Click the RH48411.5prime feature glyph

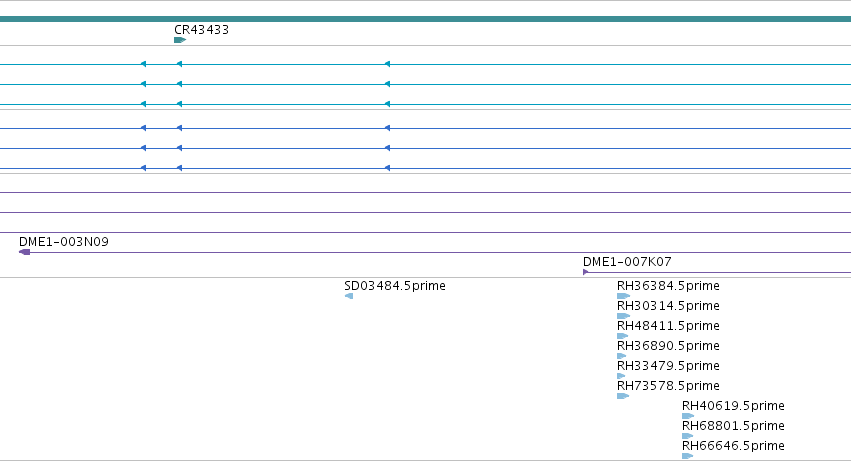point(623,336)
